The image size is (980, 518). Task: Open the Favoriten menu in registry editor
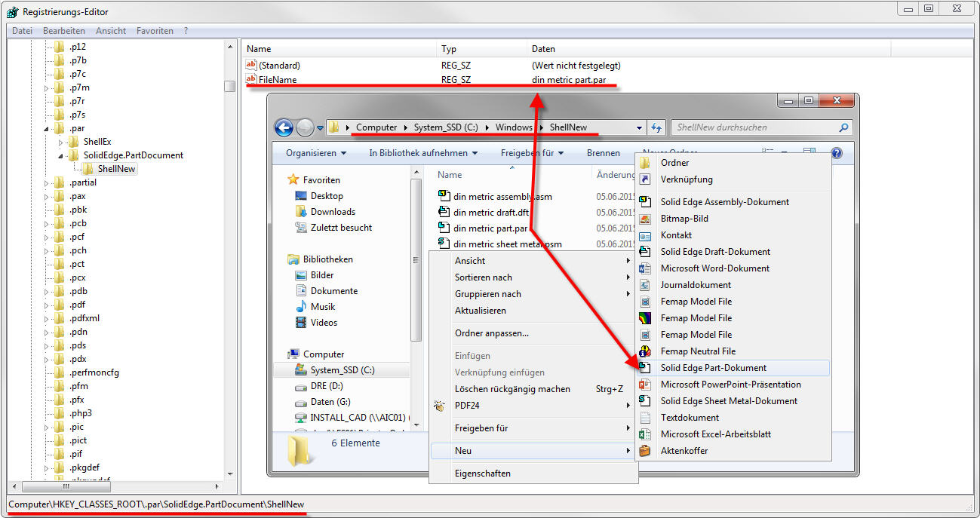pyautogui.click(x=155, y=31)
